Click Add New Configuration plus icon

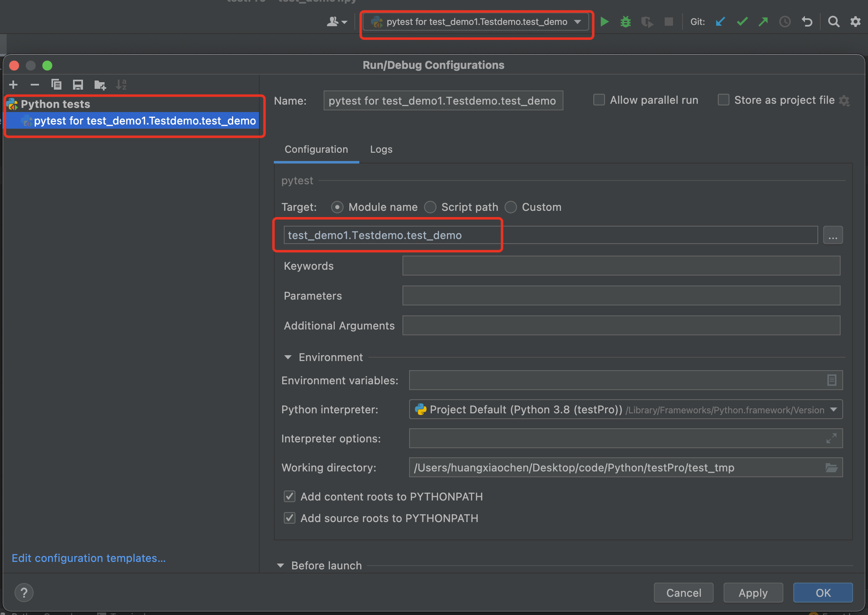13,85
